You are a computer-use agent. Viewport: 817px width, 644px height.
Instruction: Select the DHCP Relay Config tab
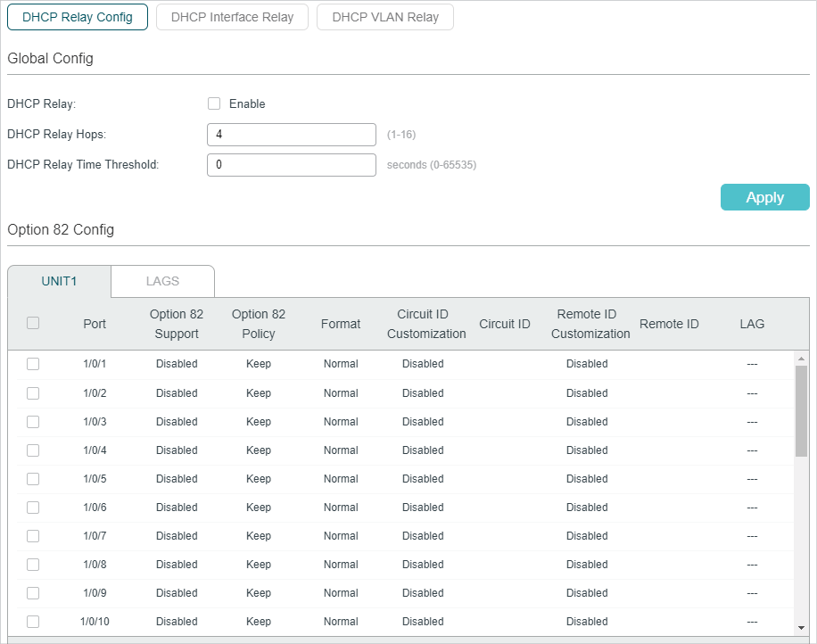[78, 17]
